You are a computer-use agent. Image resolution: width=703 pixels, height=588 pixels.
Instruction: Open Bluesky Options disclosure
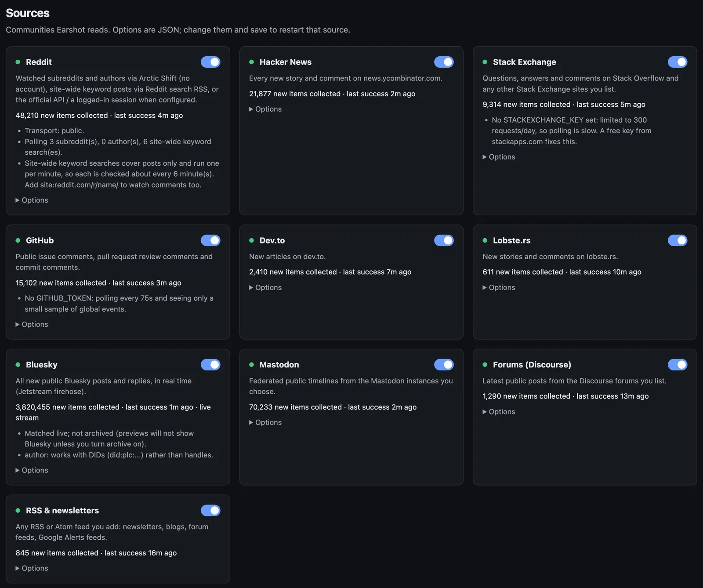pos(32,470)
